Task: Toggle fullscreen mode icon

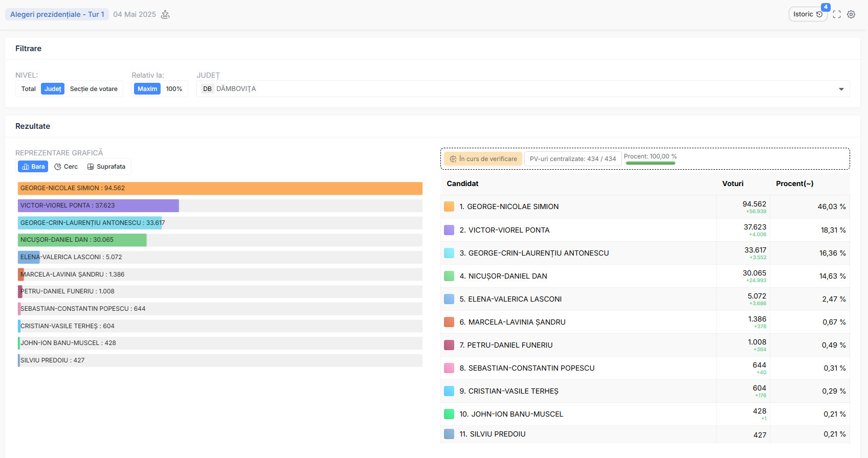Action: 837,14
